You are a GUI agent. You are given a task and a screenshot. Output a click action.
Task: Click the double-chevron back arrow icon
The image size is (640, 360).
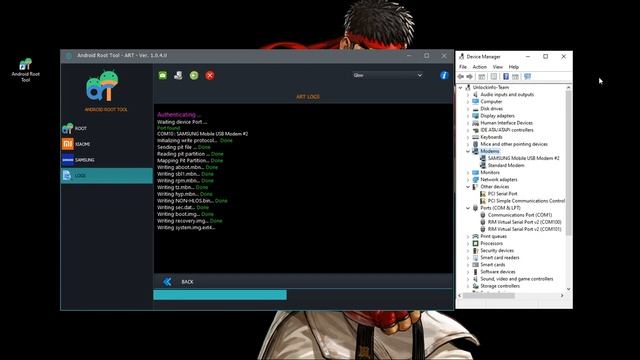tap(167, 282)
